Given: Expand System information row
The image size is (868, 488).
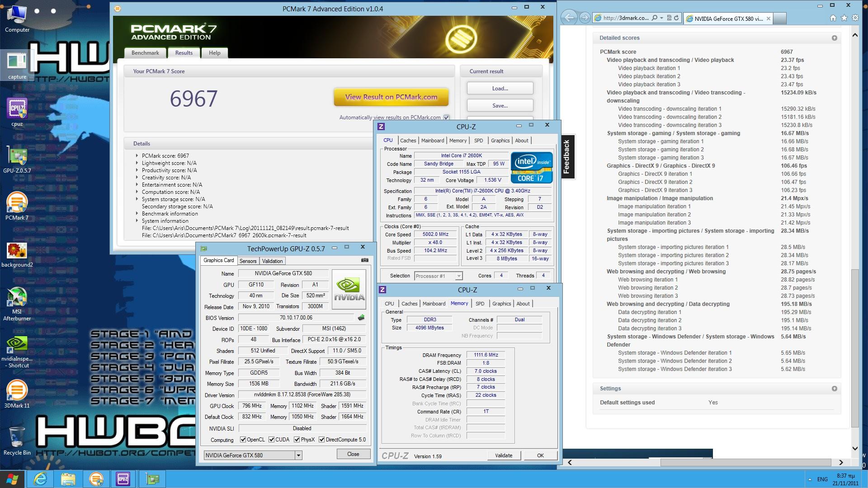Looking at the screenshot, I should tap(137, 221).
